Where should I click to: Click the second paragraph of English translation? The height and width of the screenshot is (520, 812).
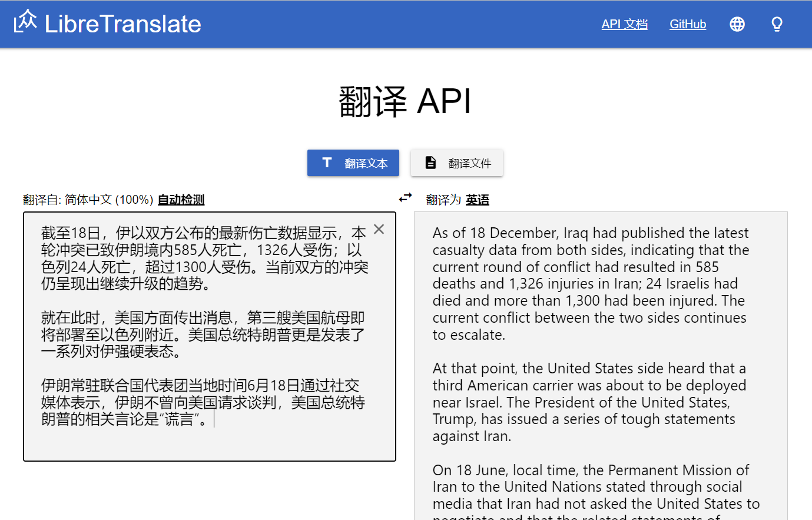[590, 402]
